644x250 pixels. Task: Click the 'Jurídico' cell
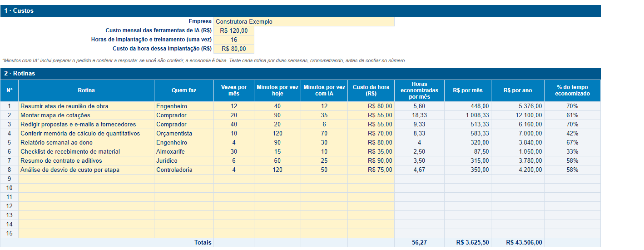[184, 160]
